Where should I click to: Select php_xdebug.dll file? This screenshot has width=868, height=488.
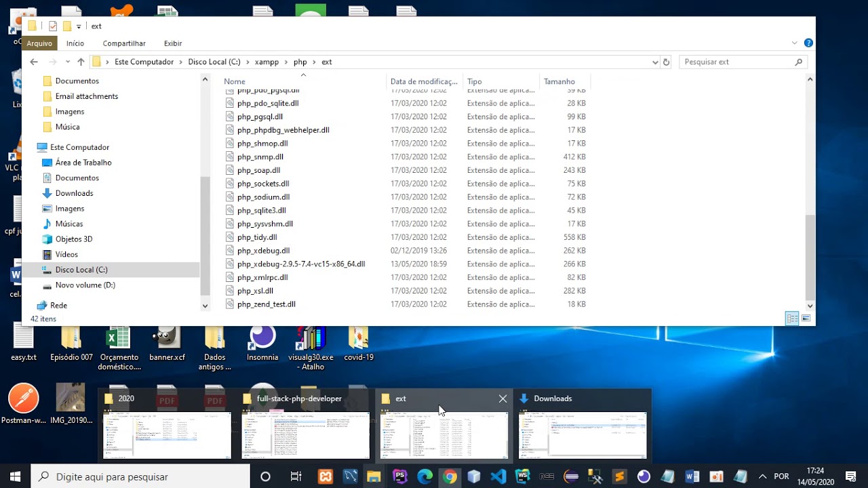[263, 251]
